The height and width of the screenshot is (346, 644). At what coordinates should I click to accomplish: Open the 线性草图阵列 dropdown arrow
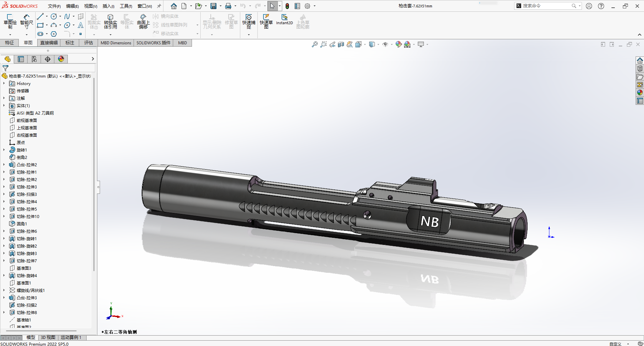197,25
